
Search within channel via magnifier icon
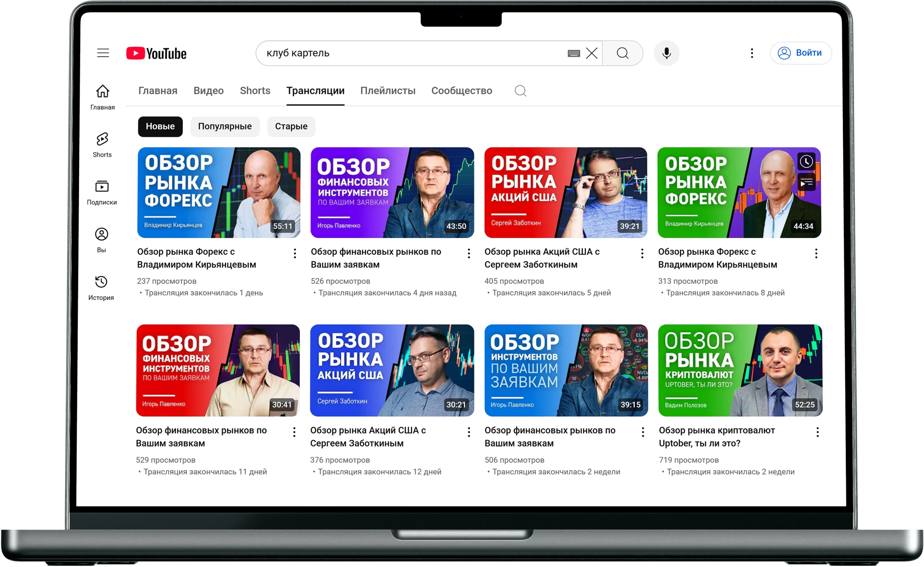point(520,91)
